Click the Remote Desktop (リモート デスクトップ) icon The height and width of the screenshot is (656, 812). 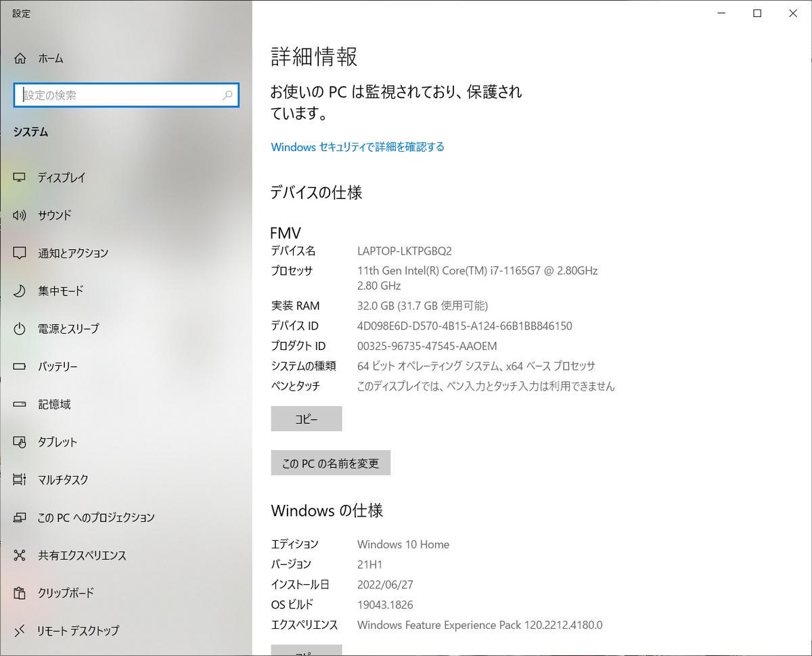click(20, 631)
